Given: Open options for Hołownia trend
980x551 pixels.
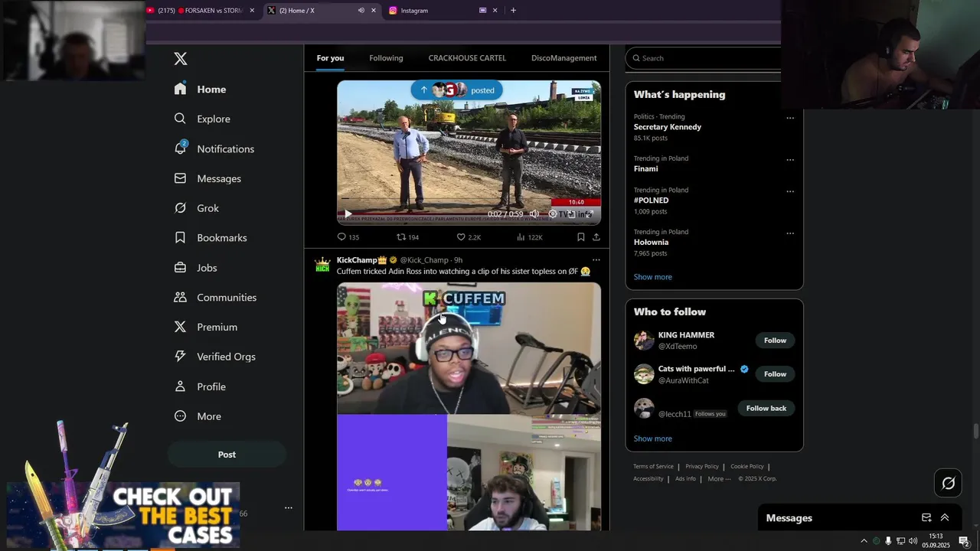Looking at the screenshot, I should click(x=790, y=233).
